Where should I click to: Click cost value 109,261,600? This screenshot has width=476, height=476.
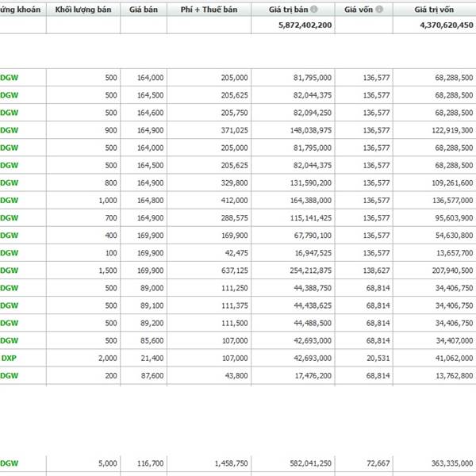pyautogui.click(x=453, y=182)
